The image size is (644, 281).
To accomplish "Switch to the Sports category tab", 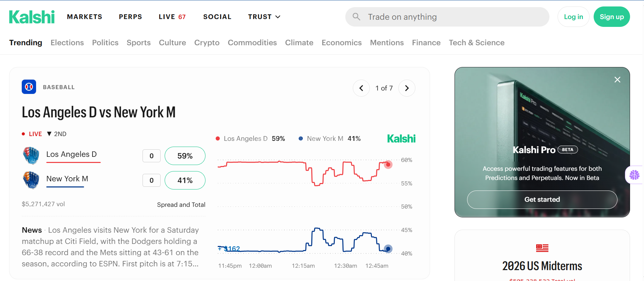I will (x=138, y=43).
